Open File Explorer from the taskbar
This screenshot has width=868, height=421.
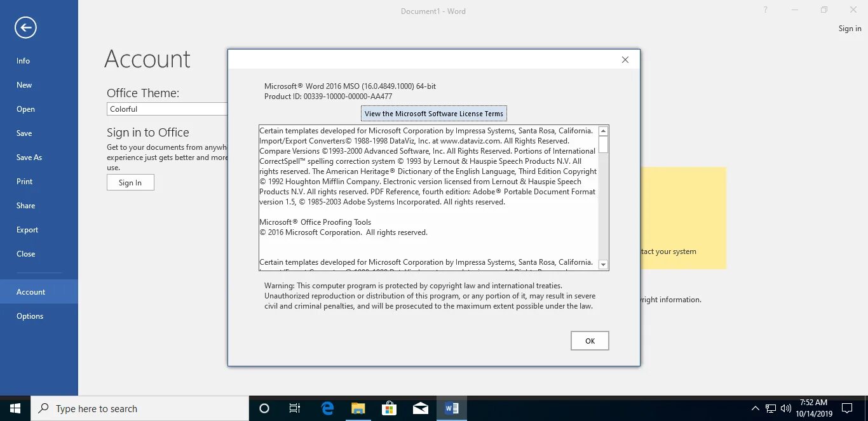click(x=358, y=408)
